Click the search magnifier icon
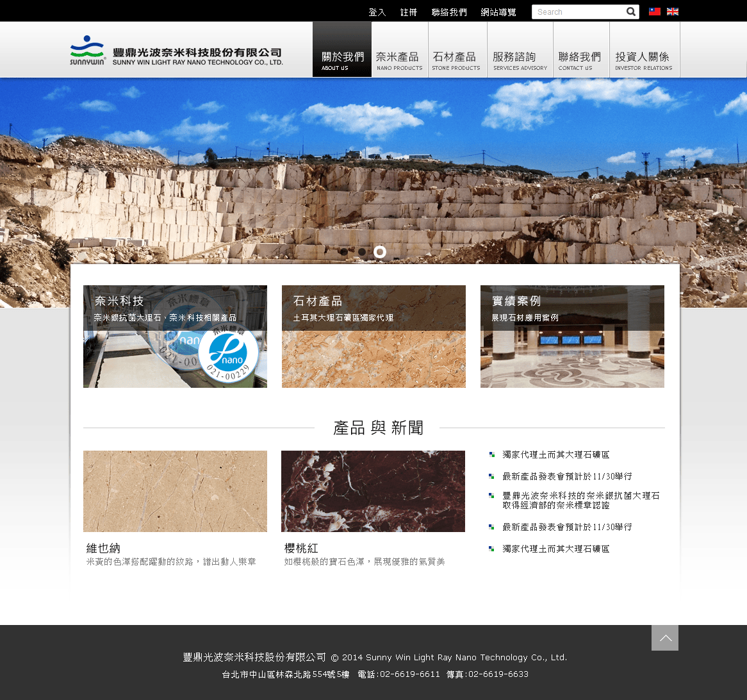The height and width of the screenshot is (700, 747). pyautogui.click(x=630, y=12)
